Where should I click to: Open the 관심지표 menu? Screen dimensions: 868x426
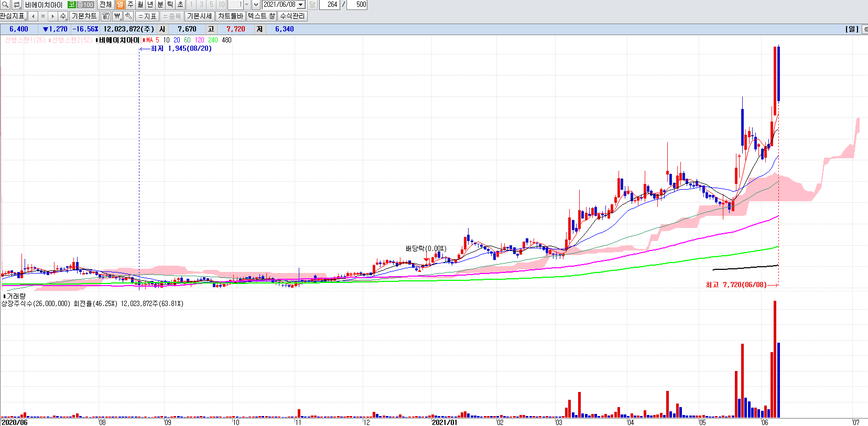click(x=13, y=16)
